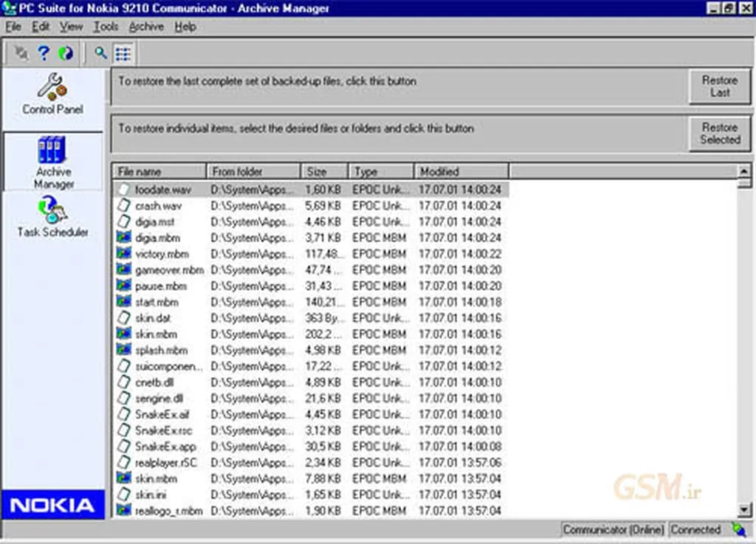Click the grayed-out connection plug icon

(x=21, y=53)
